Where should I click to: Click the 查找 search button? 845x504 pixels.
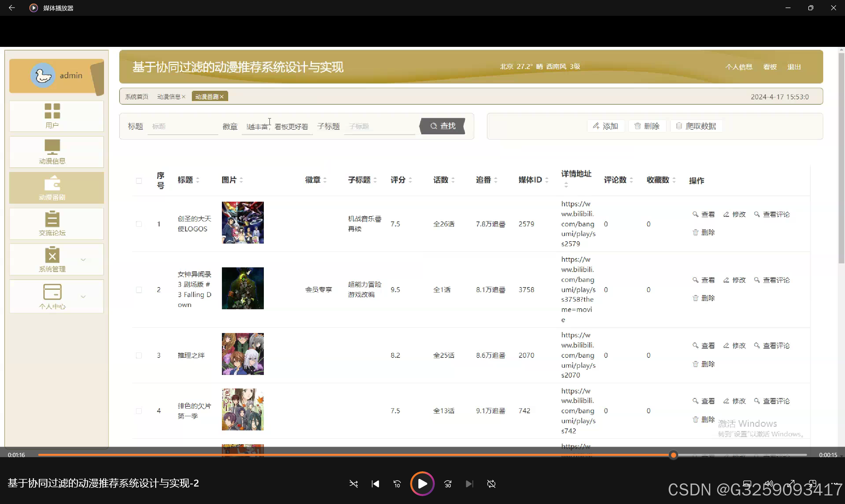[x=442, y=126]
